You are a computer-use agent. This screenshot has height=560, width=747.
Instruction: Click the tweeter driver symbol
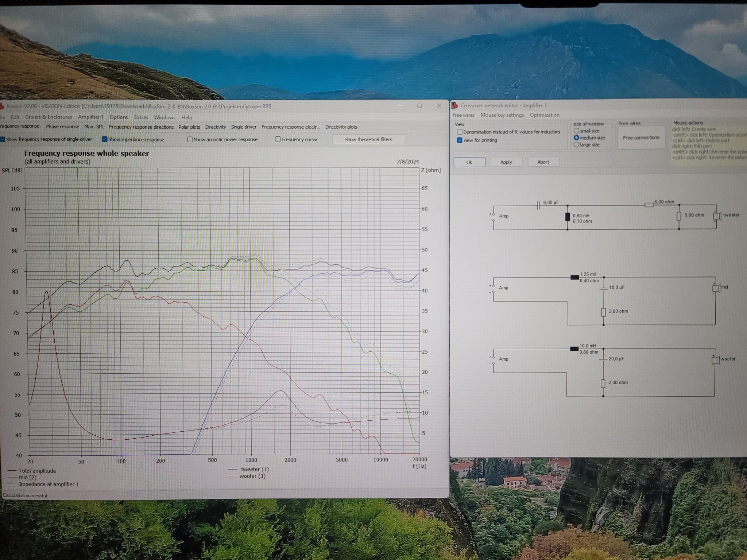click(x=717, y=216)
